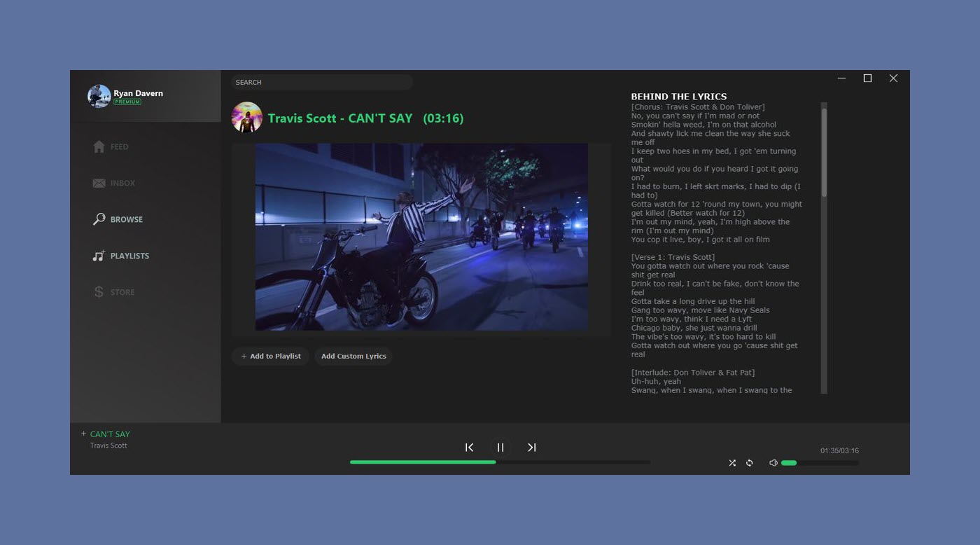Pause the current song
Screen dimensions: 980x545
coord(500,447)
